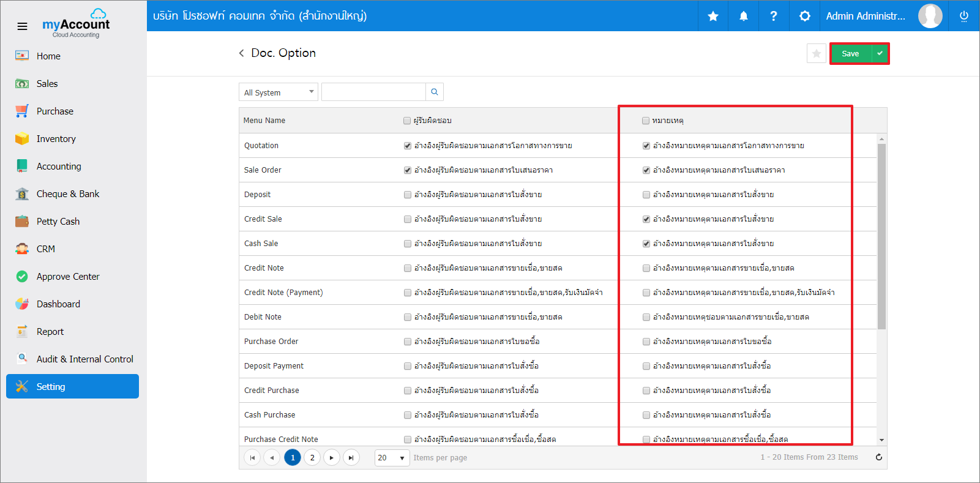Open the Report menu
980x483 pixels.
click(x=50, y=331)
